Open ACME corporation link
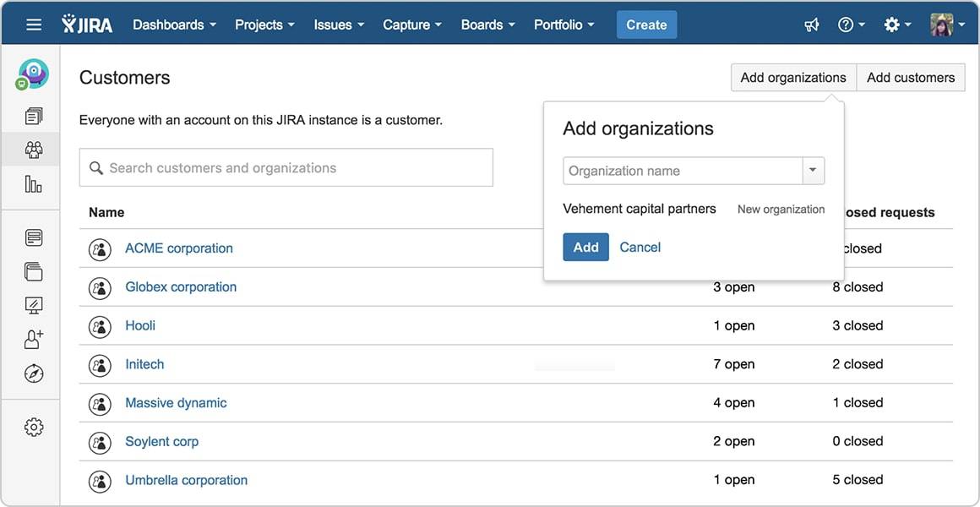Screen dimensions: 980x507 point(179,248)
